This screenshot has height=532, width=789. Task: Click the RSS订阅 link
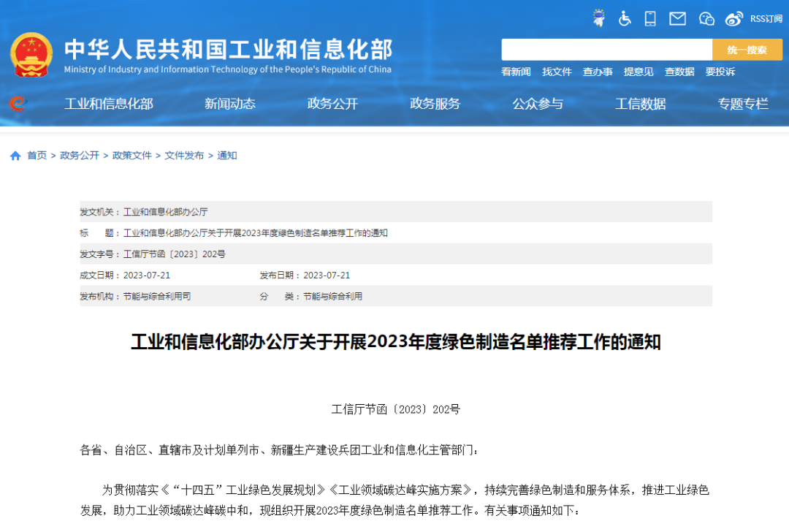[766, 19]
